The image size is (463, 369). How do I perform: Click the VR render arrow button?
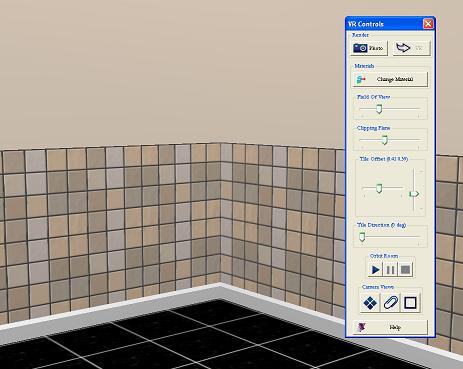tap(411, 48)
